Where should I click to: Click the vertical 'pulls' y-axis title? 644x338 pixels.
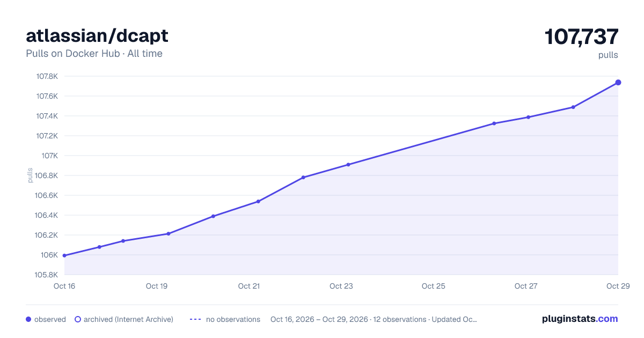pyautogui.click(x=31, y=175)
